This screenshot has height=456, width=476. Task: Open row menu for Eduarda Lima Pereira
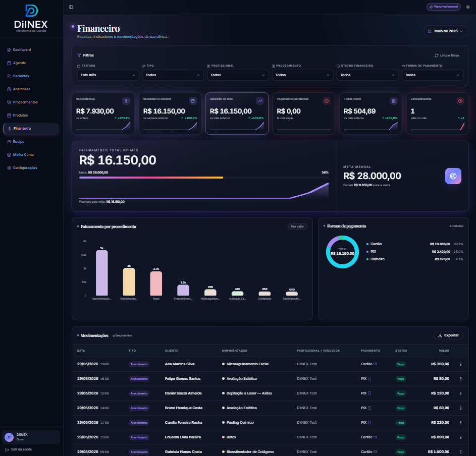(x=460, y=437)
